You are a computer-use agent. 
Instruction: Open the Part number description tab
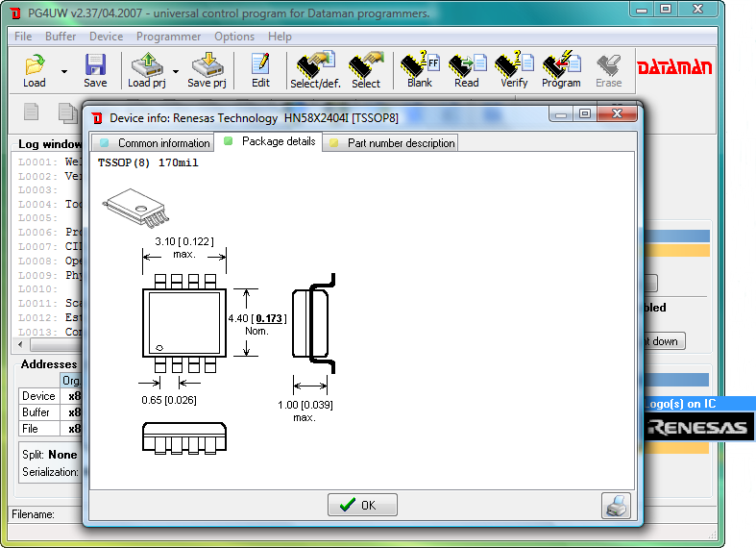(x=392, y=143)
